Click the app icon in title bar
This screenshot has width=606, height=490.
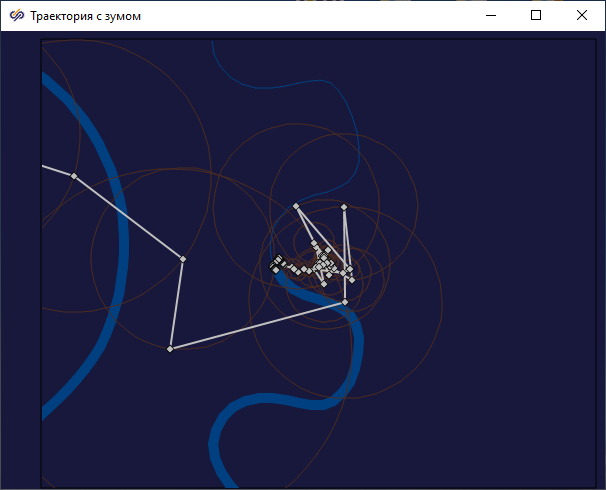point(16,15)
